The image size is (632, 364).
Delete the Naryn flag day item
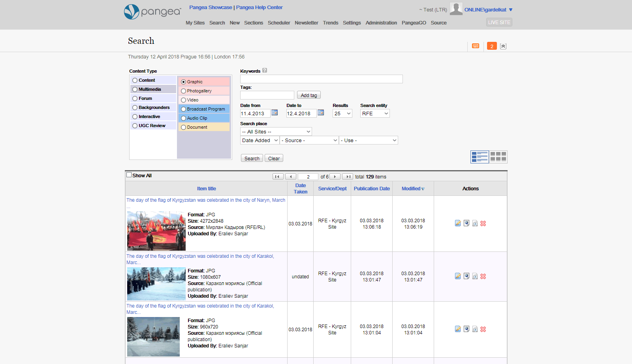tap(483, 223)
